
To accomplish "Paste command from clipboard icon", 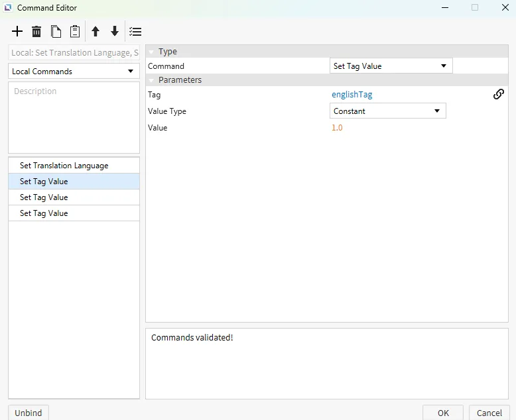I will click(75, 32).
